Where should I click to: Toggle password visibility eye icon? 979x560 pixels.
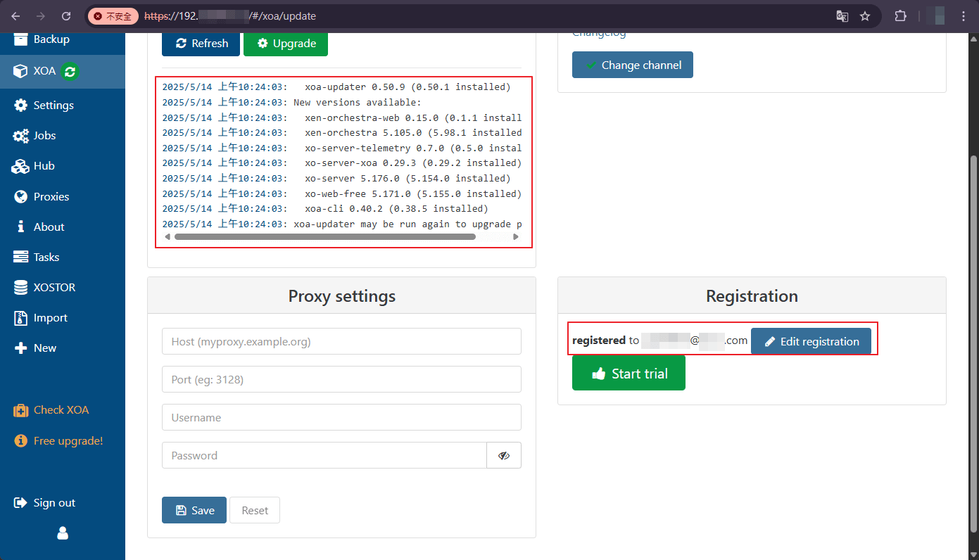[x=504, y=455]
